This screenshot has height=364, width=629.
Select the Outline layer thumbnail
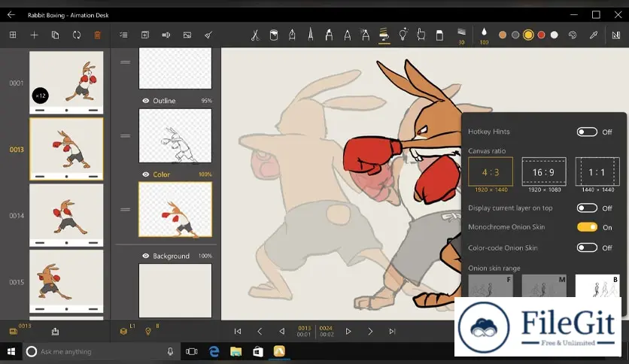pyautogui.click(x=175, y=135)
